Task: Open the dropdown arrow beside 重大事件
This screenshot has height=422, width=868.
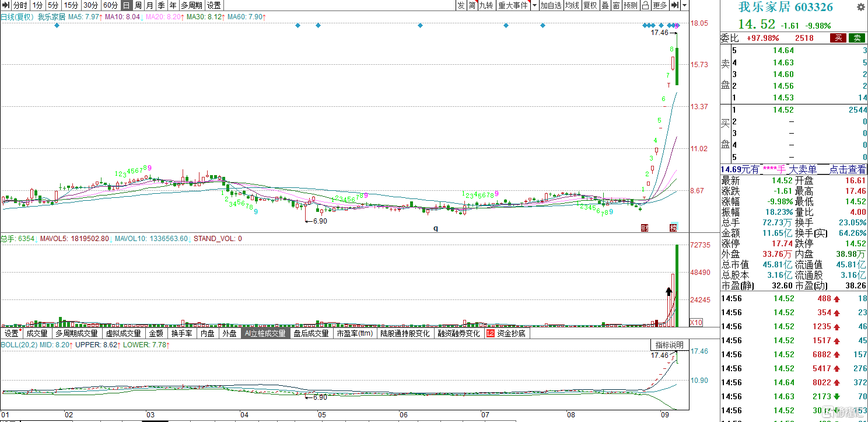Action: pos(534,5)
